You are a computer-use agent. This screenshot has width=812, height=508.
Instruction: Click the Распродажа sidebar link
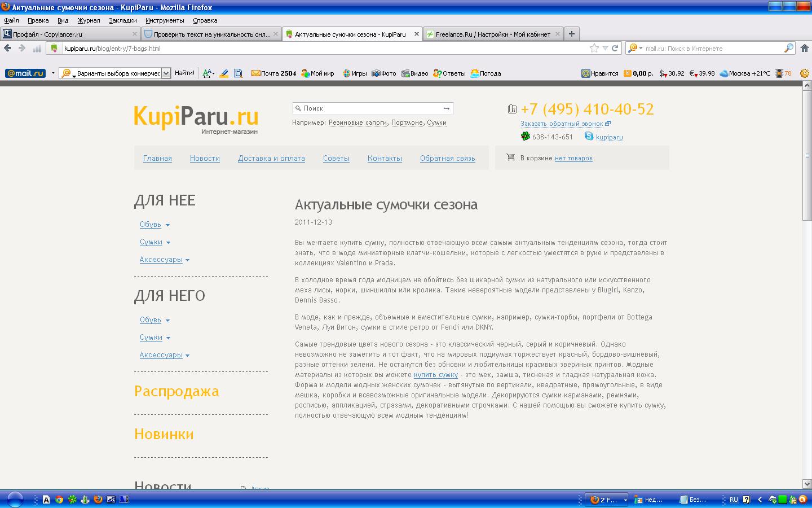176,391
